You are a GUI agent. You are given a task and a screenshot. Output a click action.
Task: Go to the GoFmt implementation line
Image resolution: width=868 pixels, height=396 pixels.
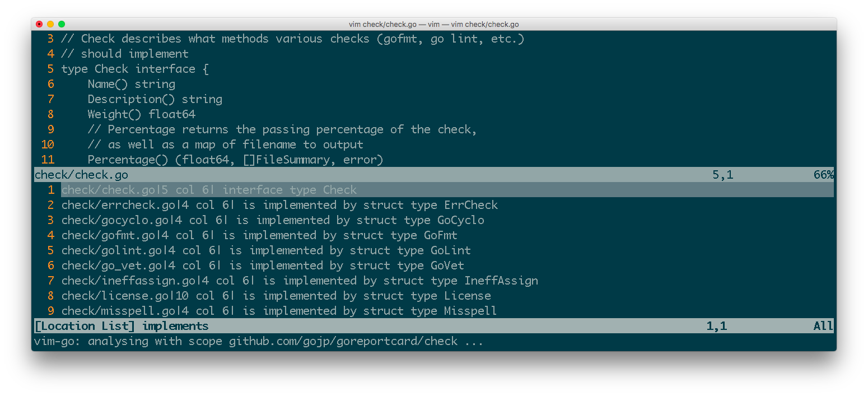click(x=259, y=235)
